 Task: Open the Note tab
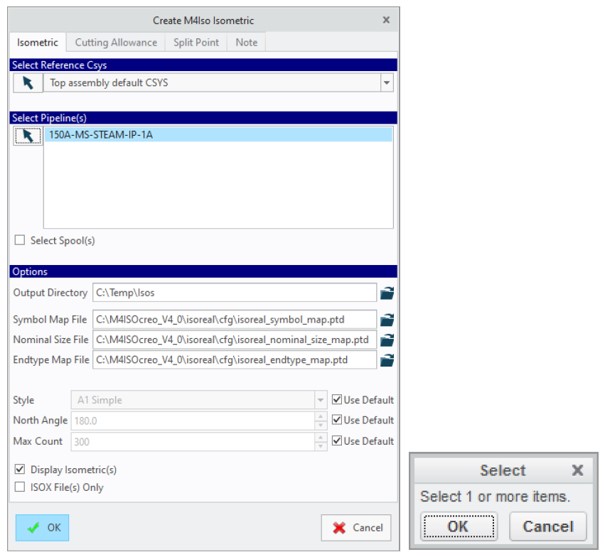pyautogui.click(x=246, y=42)
